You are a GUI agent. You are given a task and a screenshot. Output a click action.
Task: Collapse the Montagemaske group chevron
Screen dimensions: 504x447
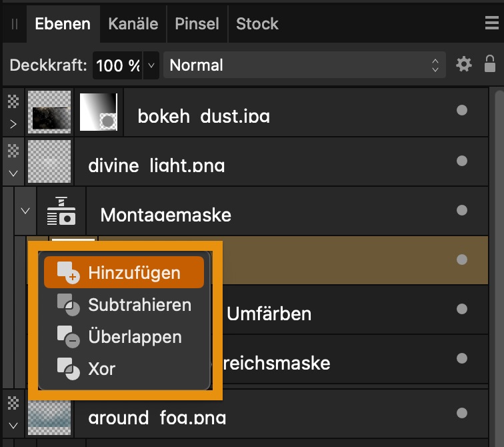pos(25,211)
